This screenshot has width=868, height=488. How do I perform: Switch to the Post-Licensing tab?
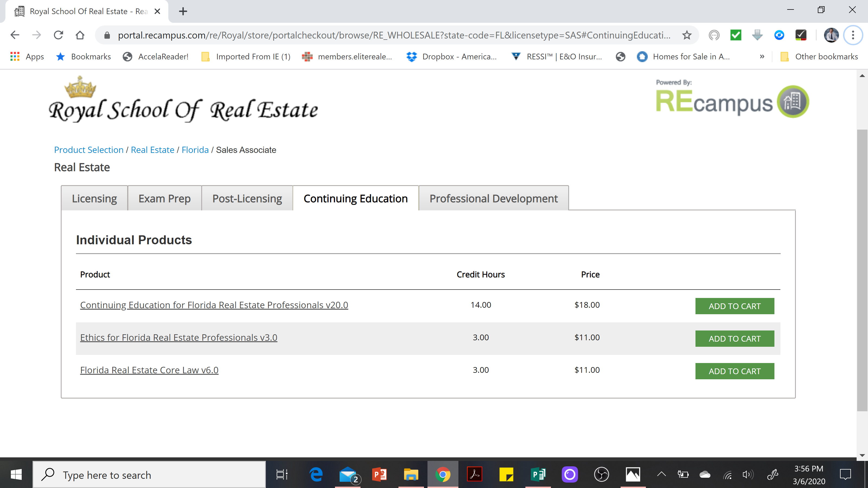click(247, 198)
